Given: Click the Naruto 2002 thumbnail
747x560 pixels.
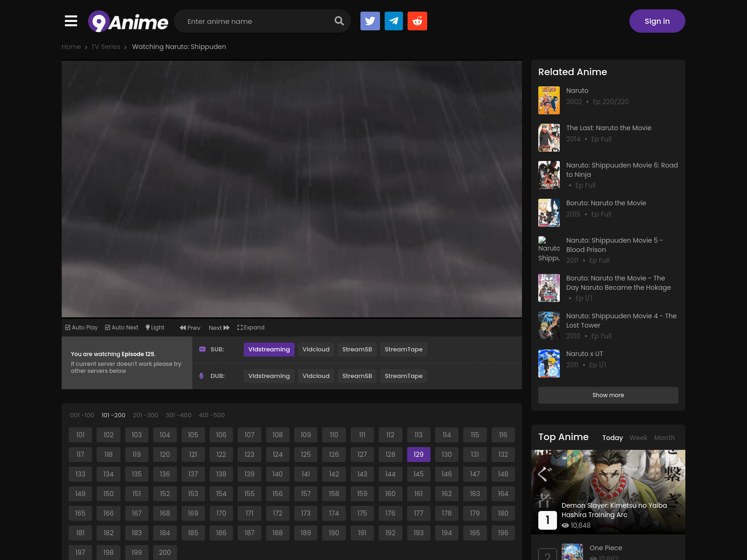Looking at the screenshot, I should pyautogui.click(x=549, y=100).
